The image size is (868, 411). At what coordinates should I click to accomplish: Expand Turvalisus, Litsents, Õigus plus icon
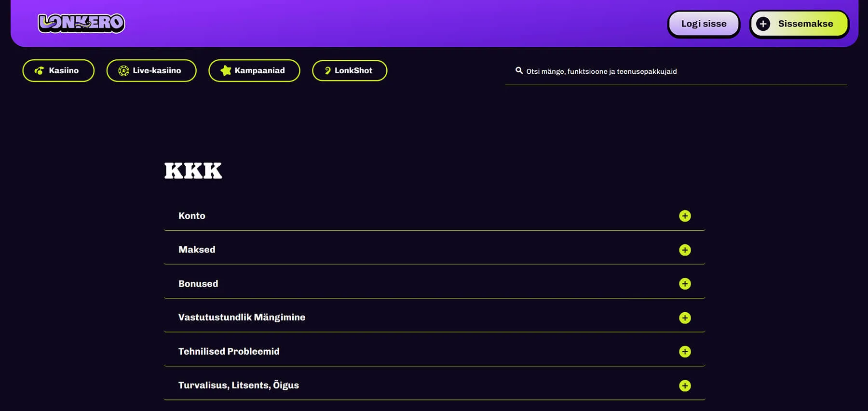685,386
